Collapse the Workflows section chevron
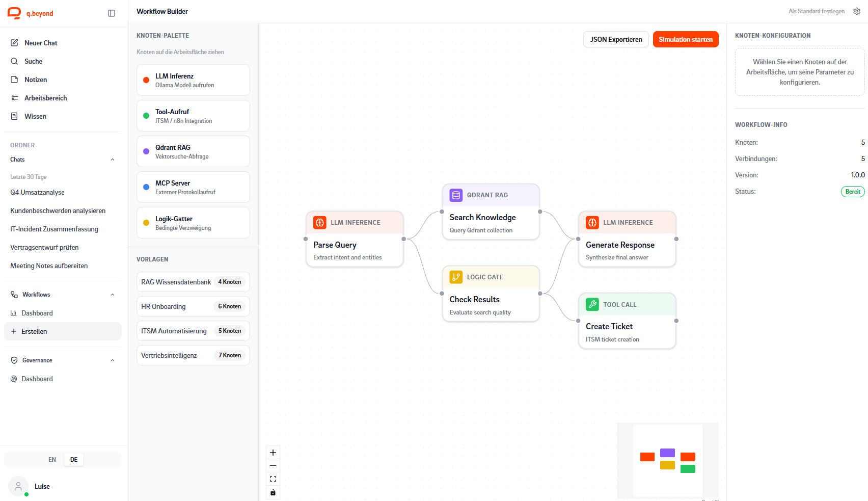Viewport: 868px width, 501px height. tap(113, 295)
